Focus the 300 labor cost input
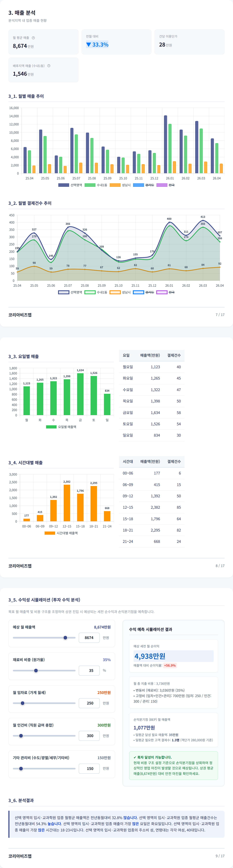 [x=89, y=736]
